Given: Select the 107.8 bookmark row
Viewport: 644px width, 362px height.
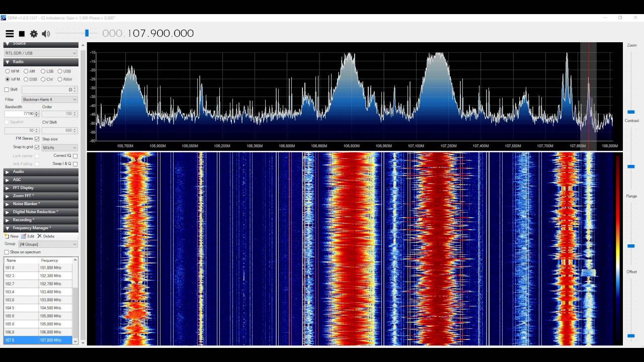Looking at the screenshot, I should click(38, 340).
